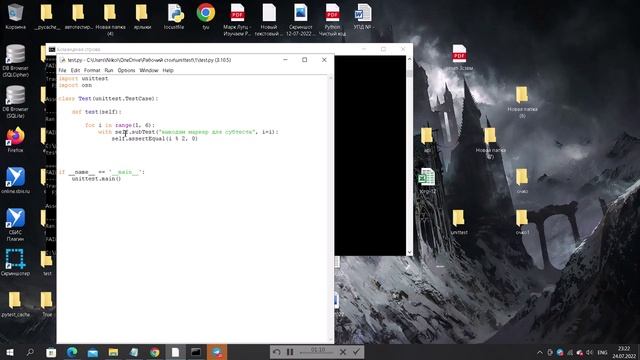Open the clock and date flyout
640x360 pixels.
coord(624,352)
